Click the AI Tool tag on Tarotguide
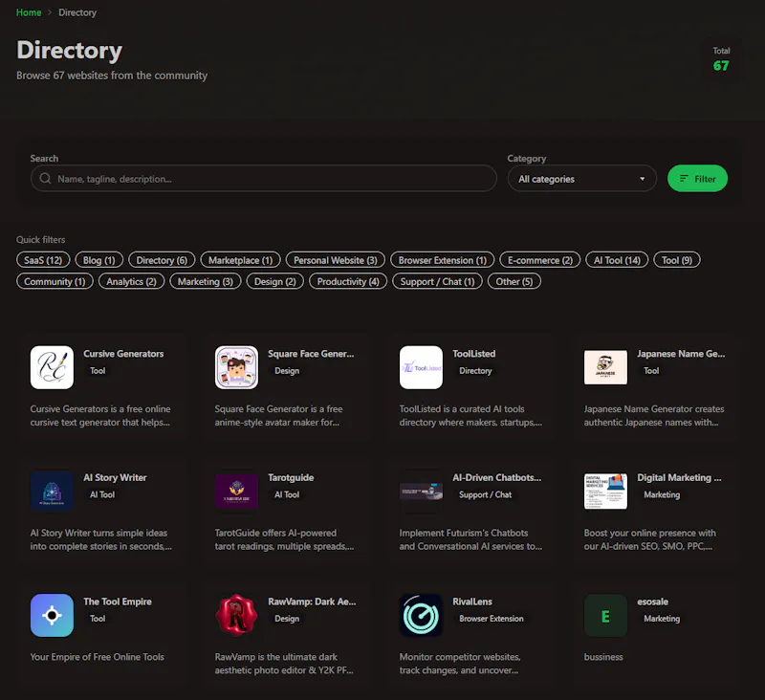The image size is (765, 700). click(x=287, y=494)
